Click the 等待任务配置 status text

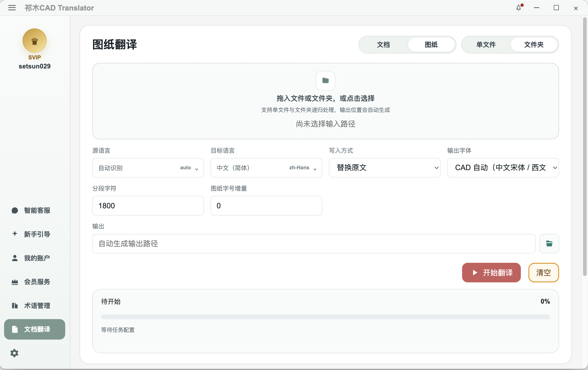coord(118,330)
